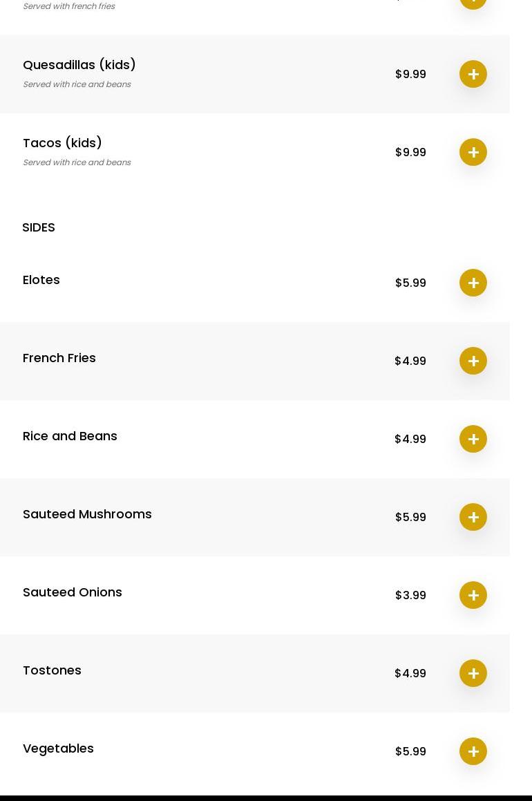
Task: Select the Tacos (kids) item title
Action: (x=62, y=143)
